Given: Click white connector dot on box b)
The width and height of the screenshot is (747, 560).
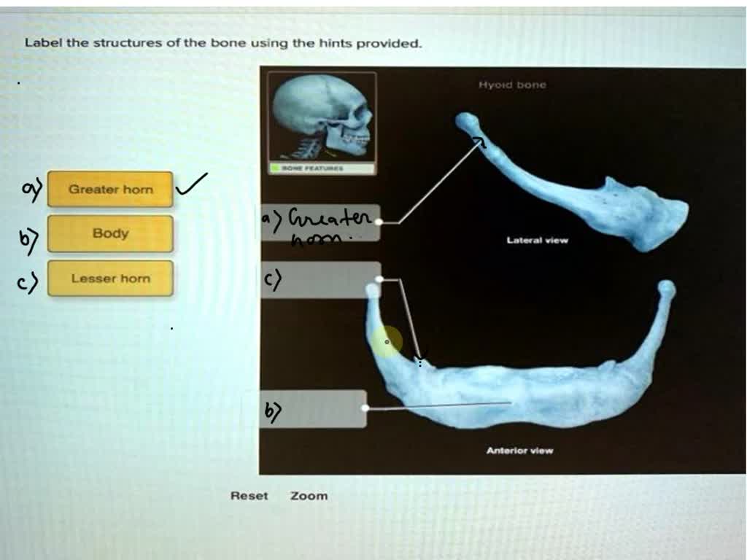Looking at the screenshot, I should pos(365,408).
